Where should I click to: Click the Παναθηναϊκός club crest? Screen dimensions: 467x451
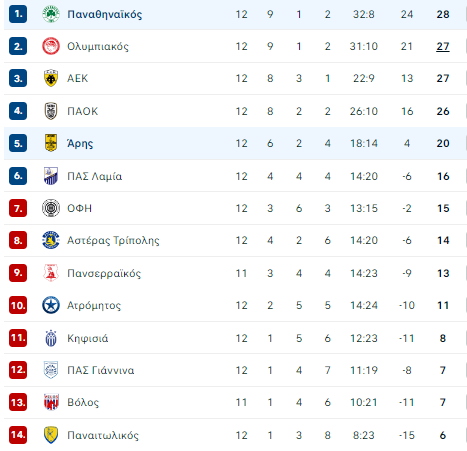[x=51, y=14]
